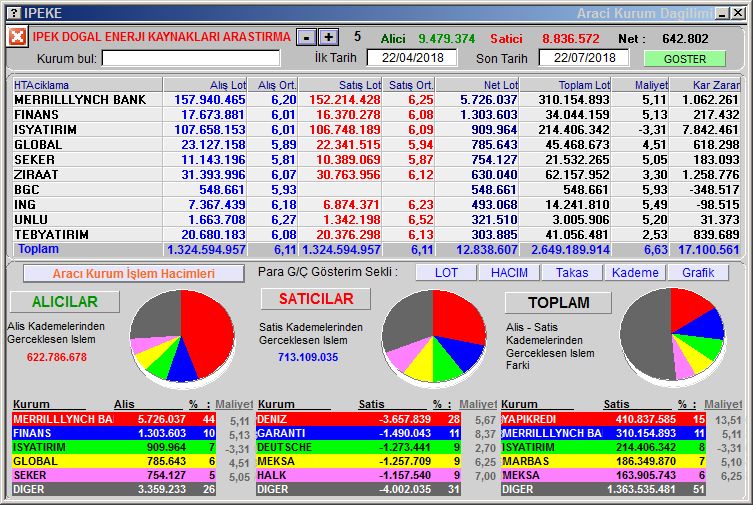This screenshot has width=753, height=505.
Task: Select the ING table row
Action: [376, 204]
